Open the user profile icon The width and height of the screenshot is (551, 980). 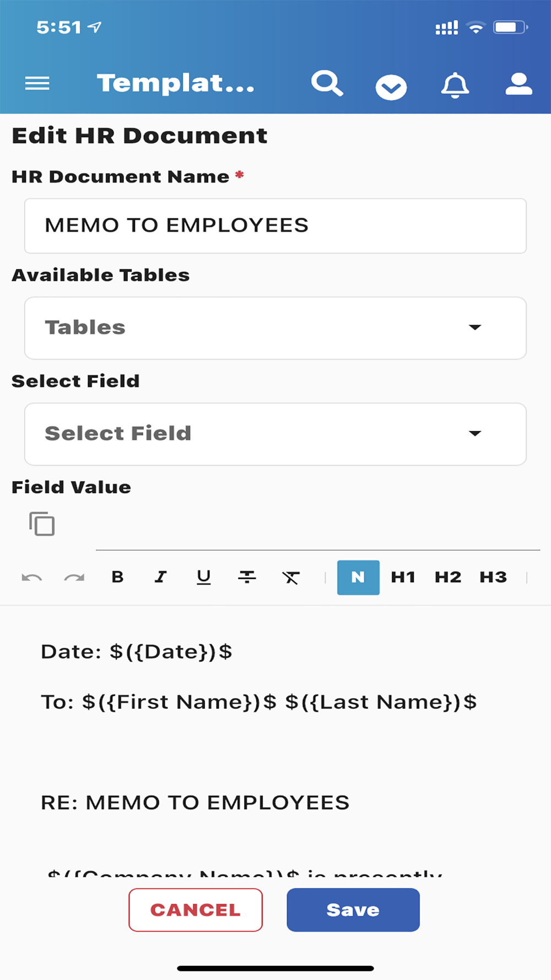click(519, 84)
